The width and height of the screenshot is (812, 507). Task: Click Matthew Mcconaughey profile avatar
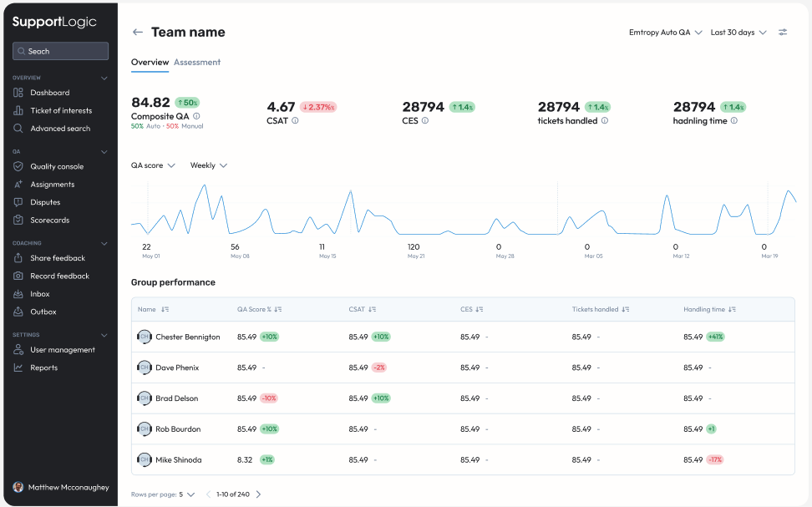coord(18,487)
